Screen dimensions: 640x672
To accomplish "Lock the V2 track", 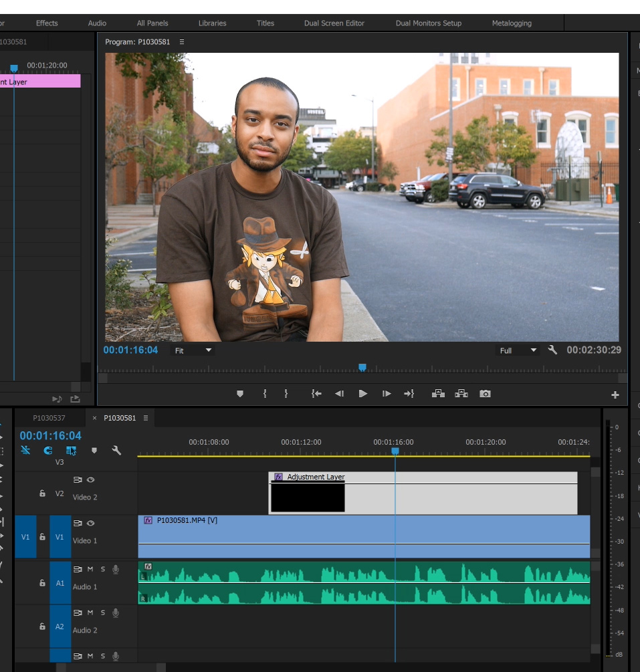I will (x=42, y=493).
